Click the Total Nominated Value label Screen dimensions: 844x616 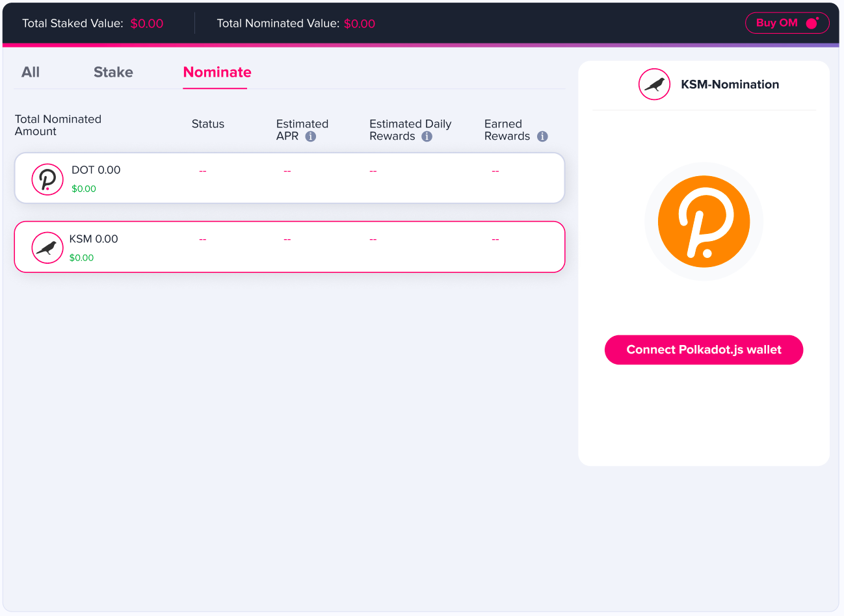pos(278,23)
